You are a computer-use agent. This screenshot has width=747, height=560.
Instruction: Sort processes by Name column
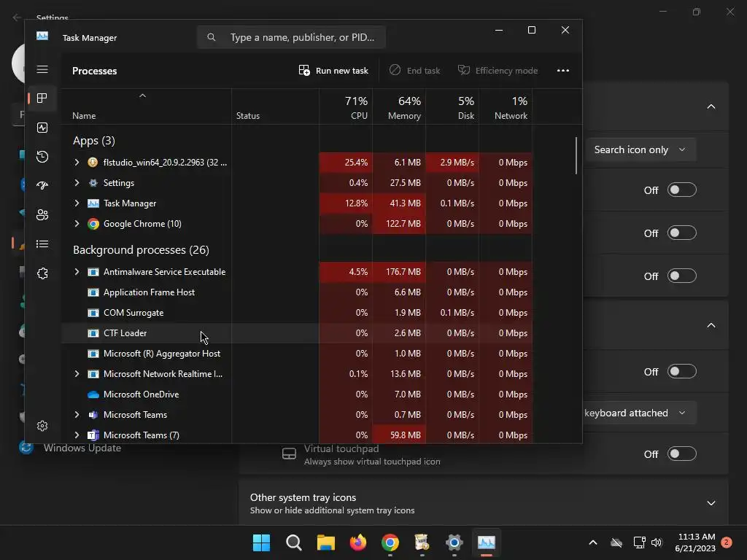(146, 108)
